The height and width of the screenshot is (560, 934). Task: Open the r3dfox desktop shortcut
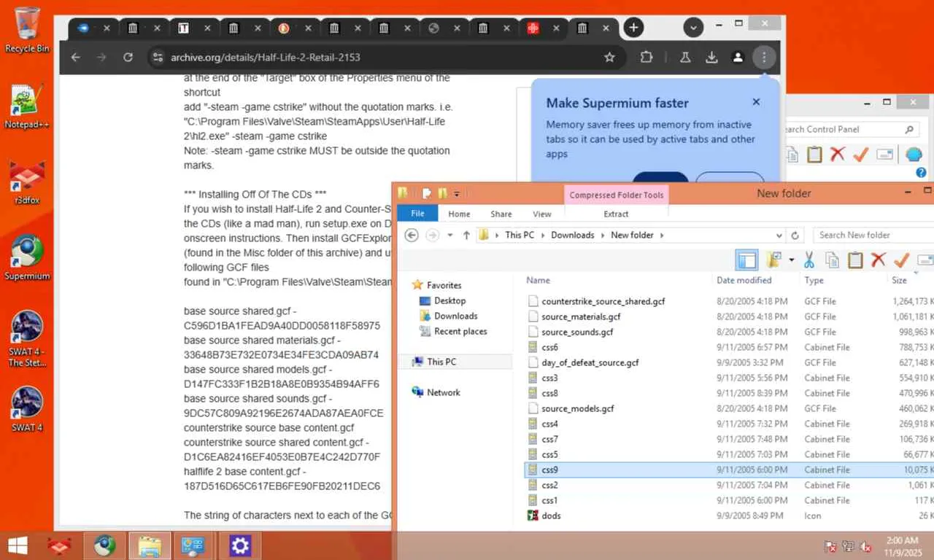pyautogui.click(x=27, y=182)
